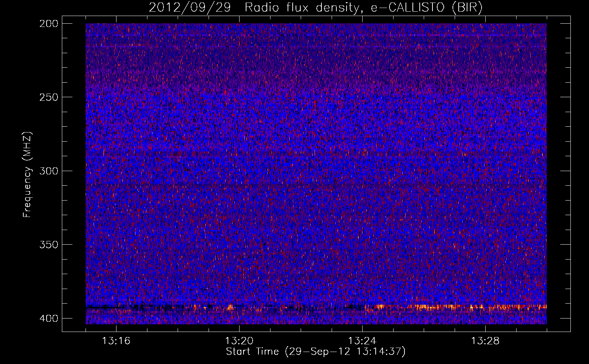Click the 13:28 time tick label
This screenshot has height=364, width=589.
point(485,341)
